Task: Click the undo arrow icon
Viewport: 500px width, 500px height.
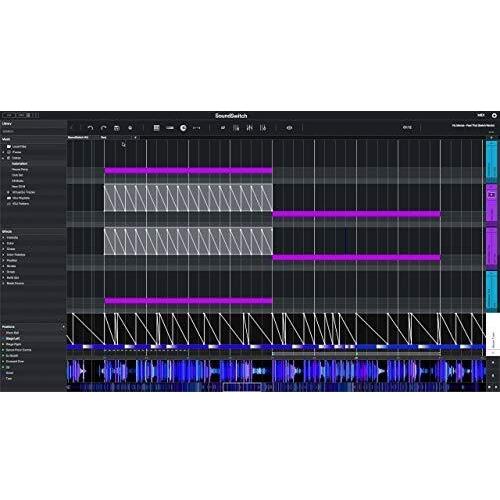Action: click(x=90, y=128)
